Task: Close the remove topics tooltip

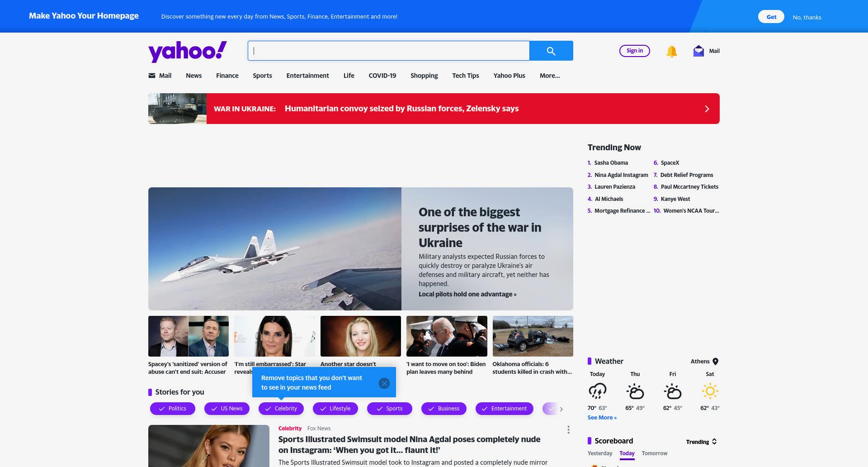Action: pos(384,383)
